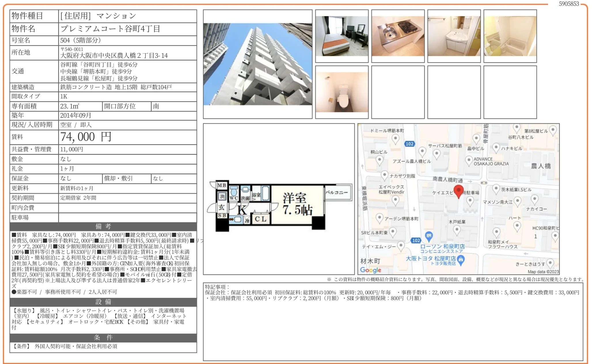Click the Map data ©2023 attribution link
Viewport: 592px width, 364px height.
543,272
